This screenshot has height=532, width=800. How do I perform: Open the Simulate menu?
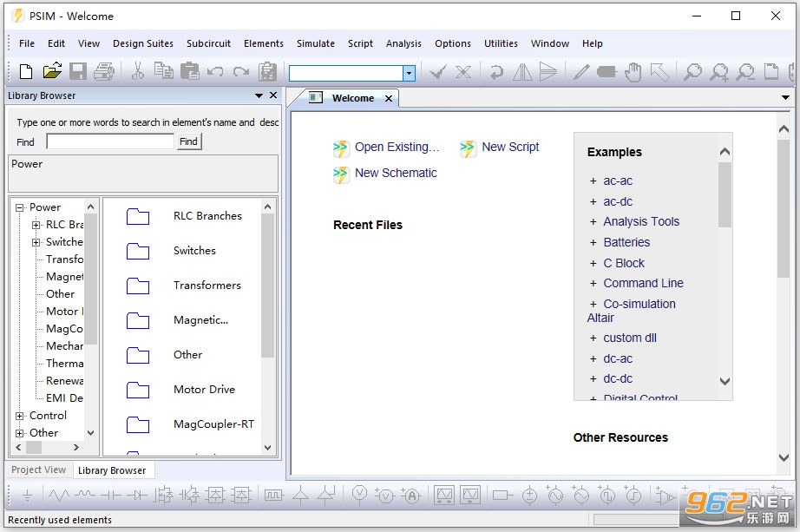(x=315, y=43)
